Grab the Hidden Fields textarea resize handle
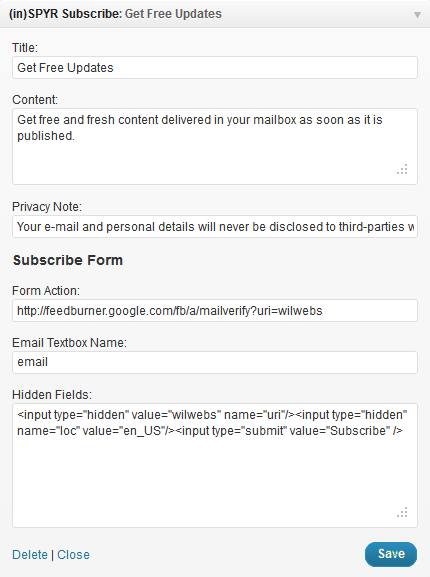The image size is (430, 577). (x=402, y=512)
